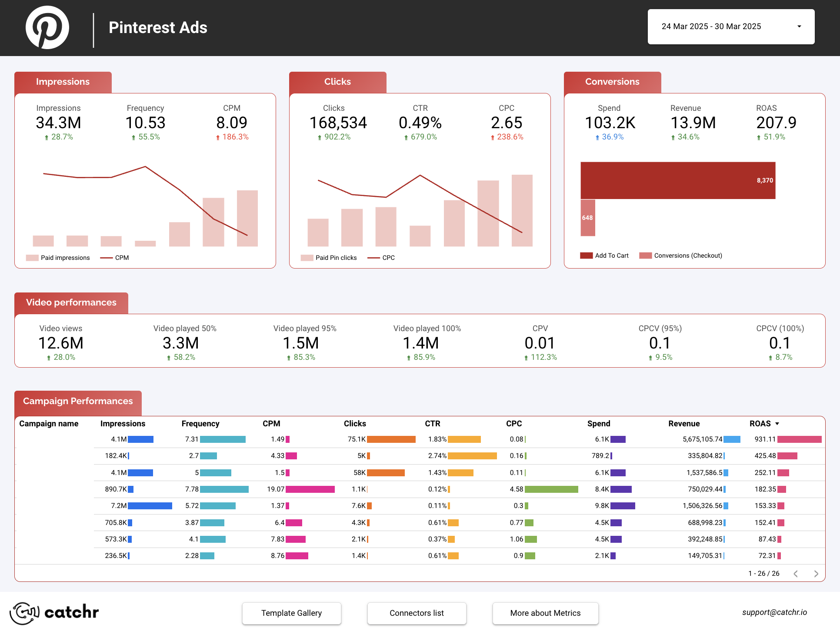The width and height of the screenshot is (840, 631).
Task: Click the CPM 8.09 scorecard
Action: point(232,123)
